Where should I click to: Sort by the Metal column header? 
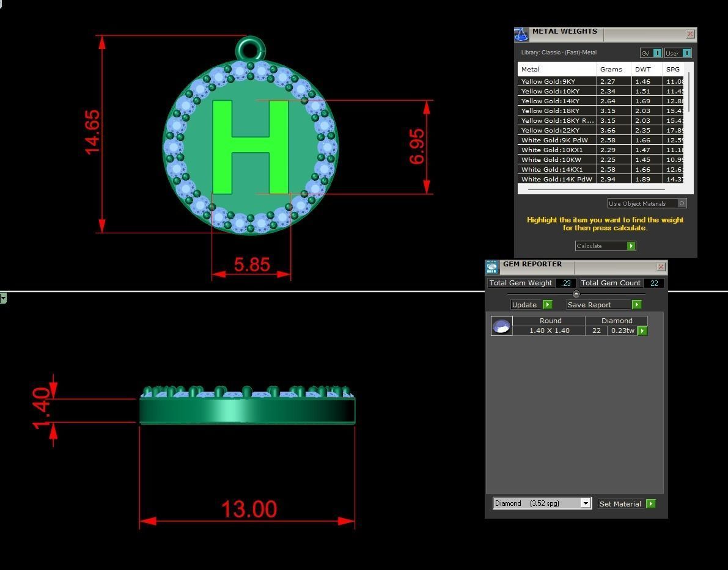(x=557, y=69)
